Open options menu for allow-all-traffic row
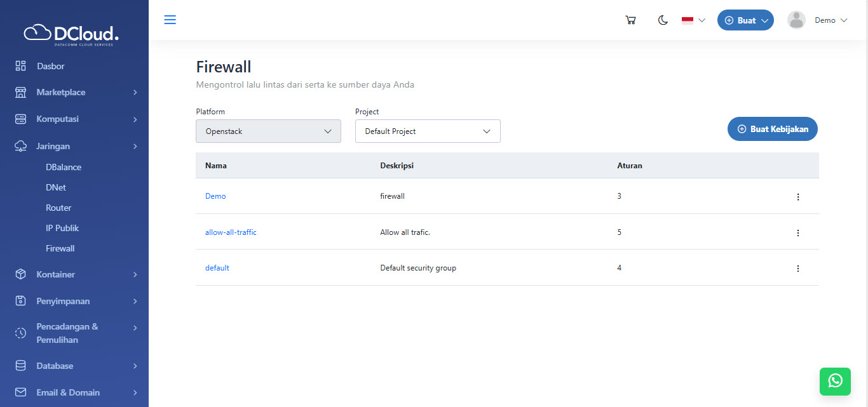This screenshot has height=407, width=868. pos(798,233)
